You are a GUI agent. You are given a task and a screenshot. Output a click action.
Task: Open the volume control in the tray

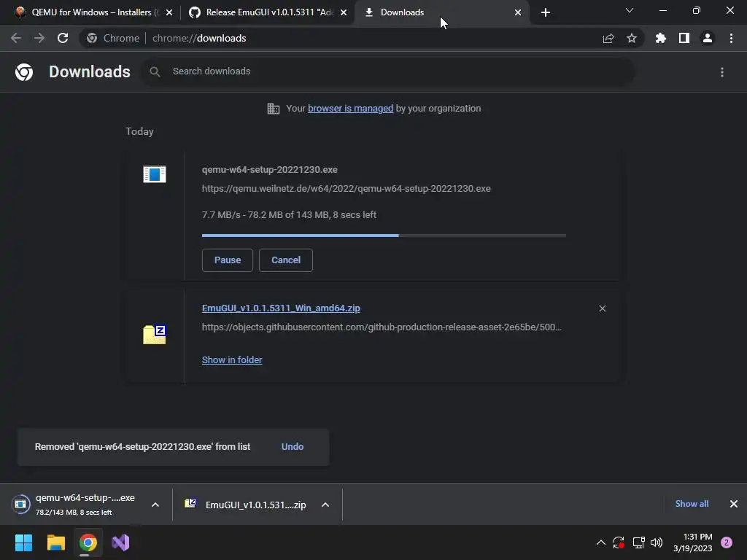(657, 542)
